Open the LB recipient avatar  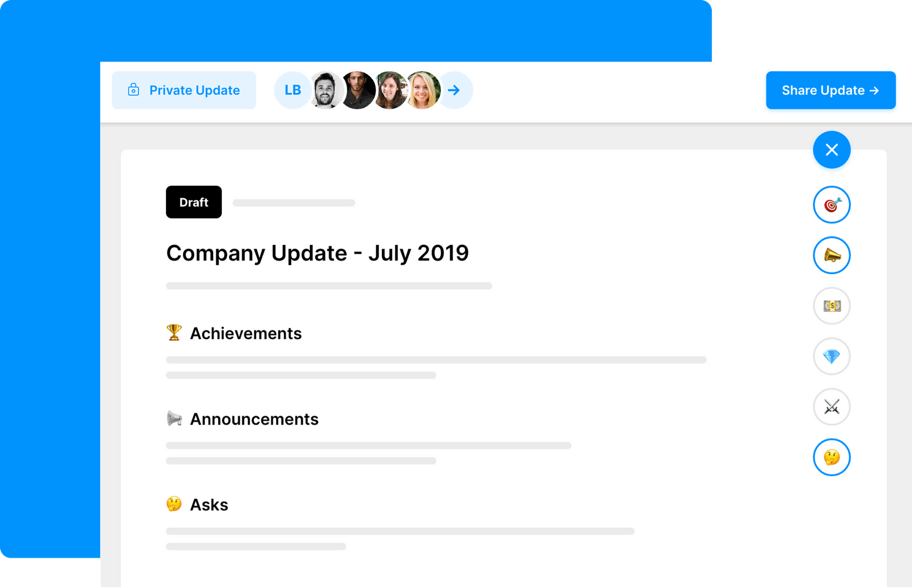292,89
